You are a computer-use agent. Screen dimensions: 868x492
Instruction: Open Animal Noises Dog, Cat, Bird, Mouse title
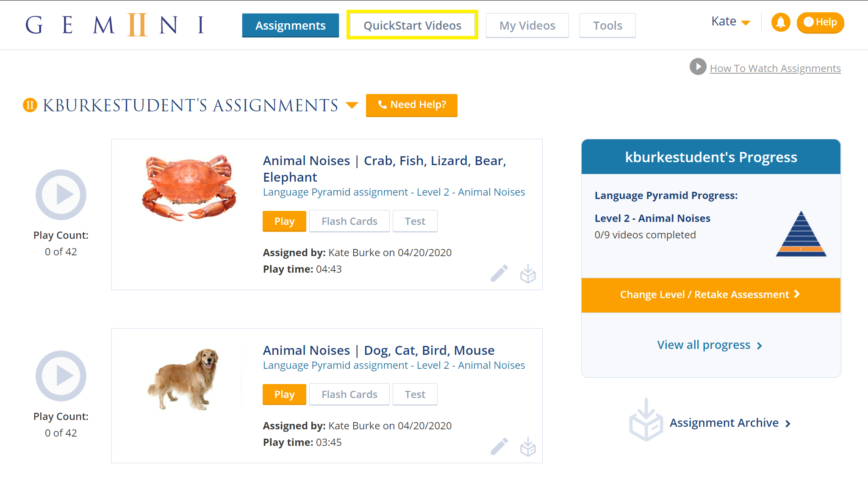click(379, 350)
